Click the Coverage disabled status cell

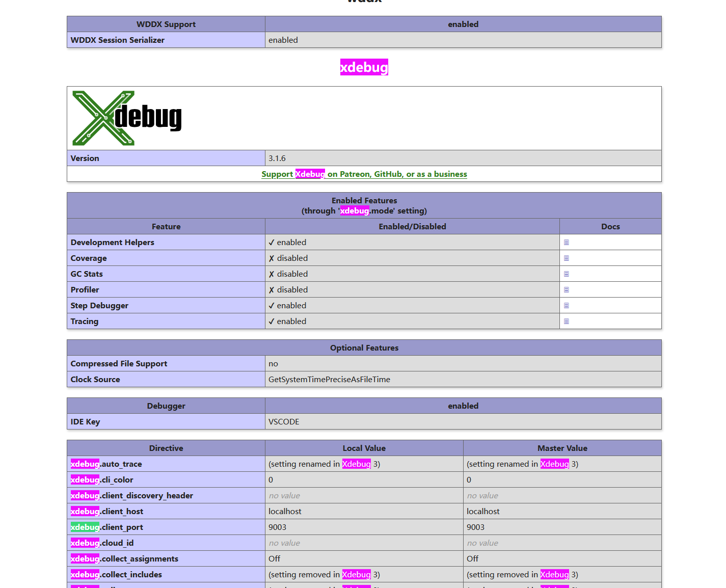click(x=412, y=258)
